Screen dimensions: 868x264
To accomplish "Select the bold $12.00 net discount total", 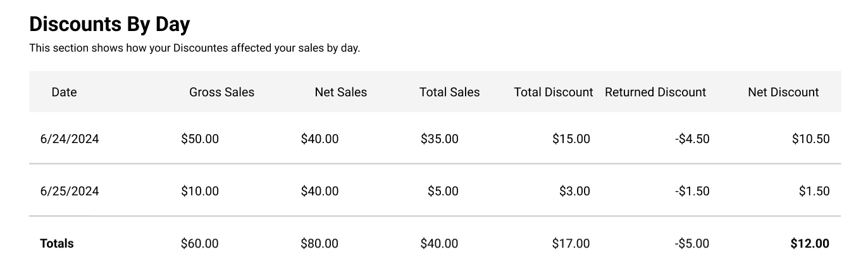I will (810, 243).
